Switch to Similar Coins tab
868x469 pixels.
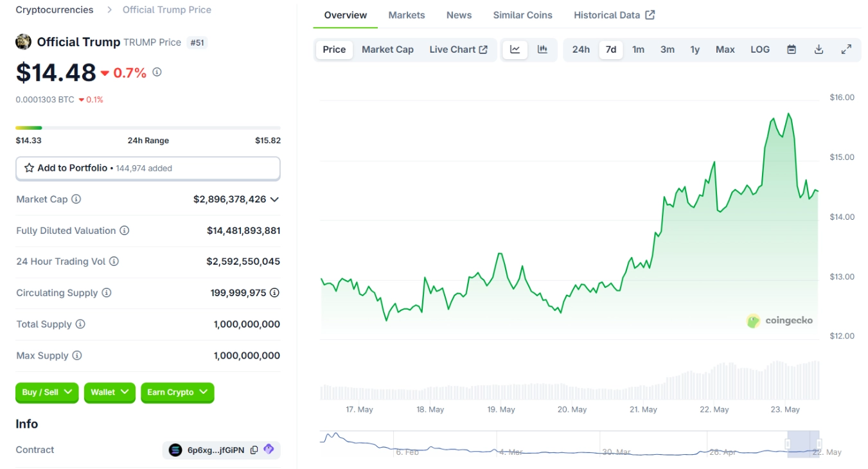523,15
